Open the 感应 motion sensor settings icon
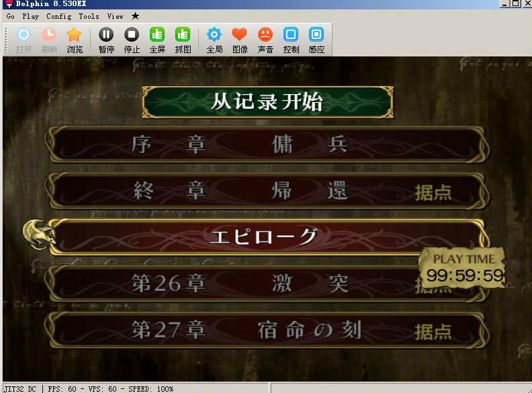This screenshot has width=532, height=393. coord(316,39)
